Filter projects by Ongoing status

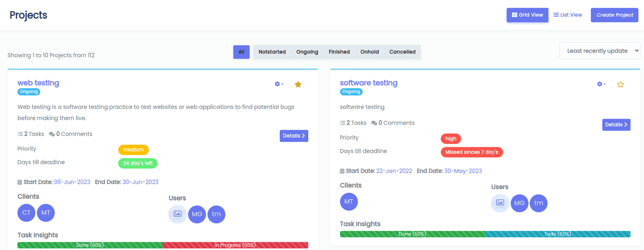307,52
